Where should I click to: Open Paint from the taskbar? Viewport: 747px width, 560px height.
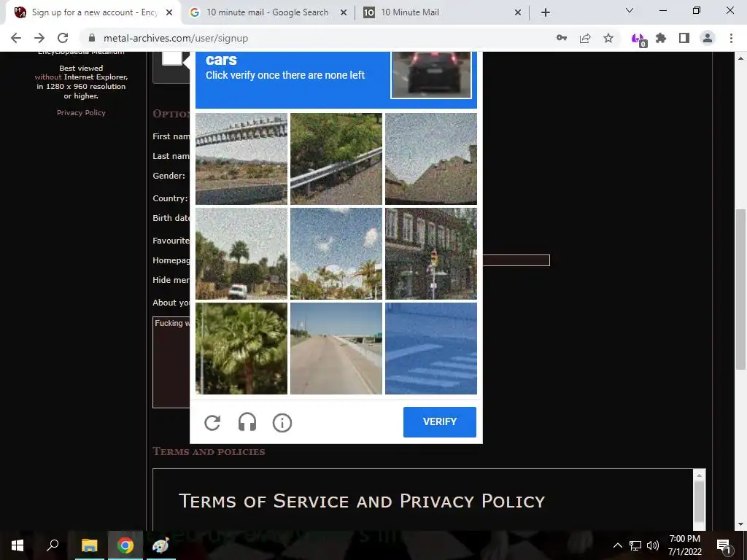[x=160, y=545]
